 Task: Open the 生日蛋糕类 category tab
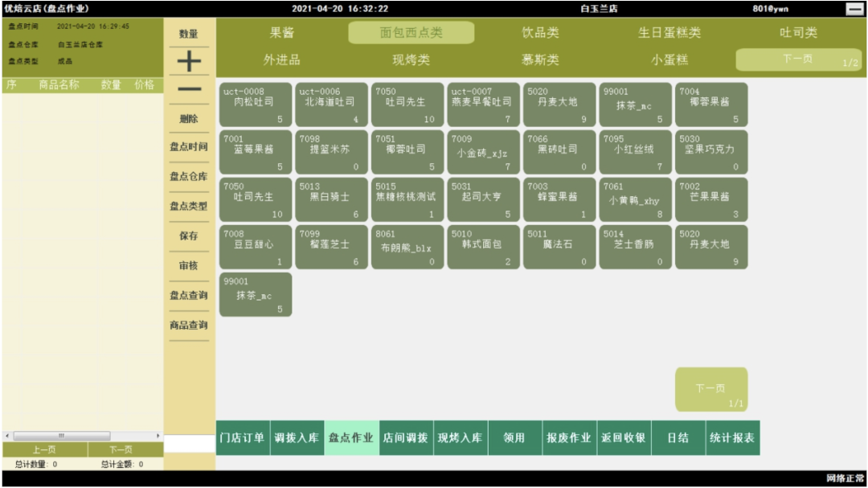(669, 32)
